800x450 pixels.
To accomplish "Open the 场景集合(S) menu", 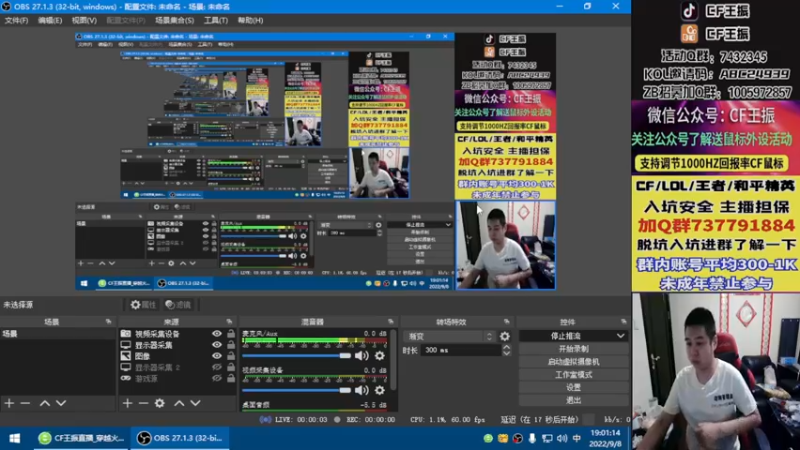I will [x=174, y=20].
